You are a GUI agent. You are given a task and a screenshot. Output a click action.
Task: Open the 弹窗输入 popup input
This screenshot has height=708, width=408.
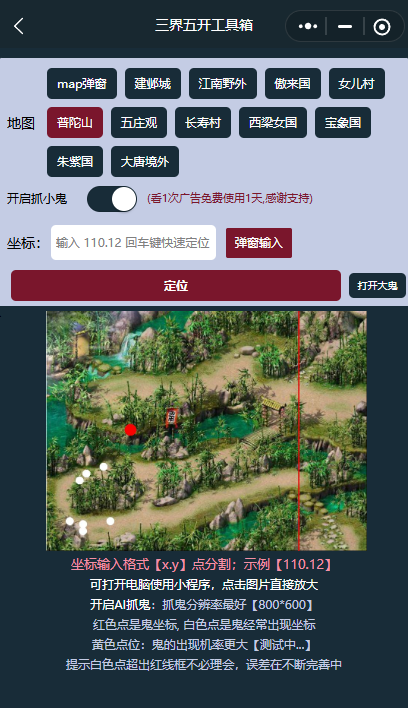(259, 243)
